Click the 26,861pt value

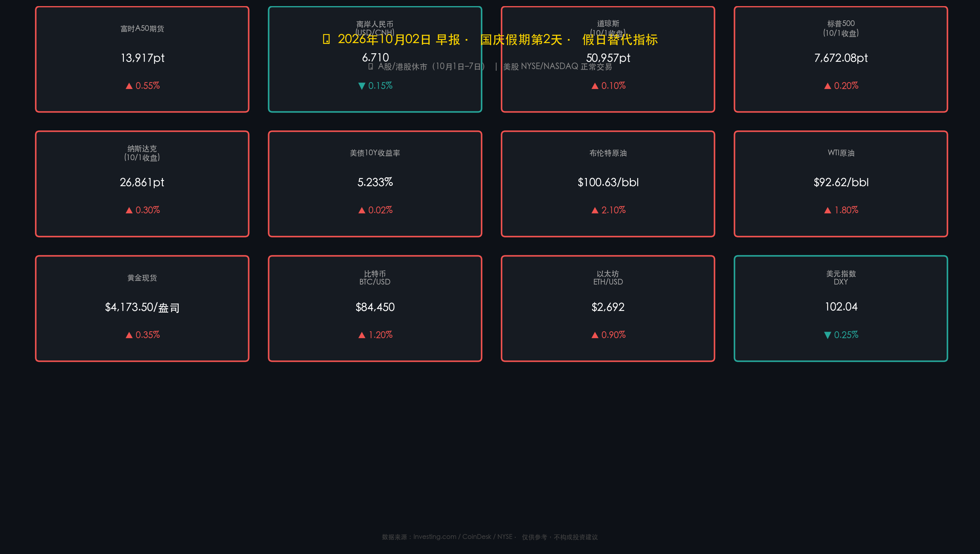point(142,182)
